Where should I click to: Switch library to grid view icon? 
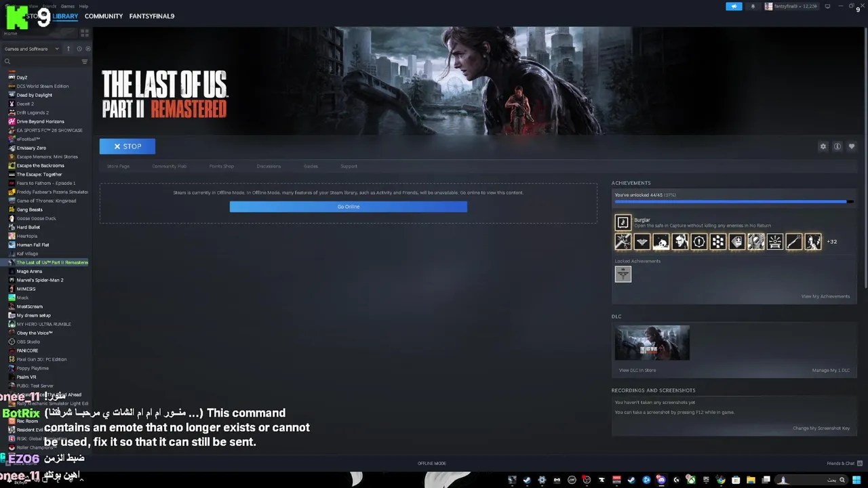pos(85,33)
